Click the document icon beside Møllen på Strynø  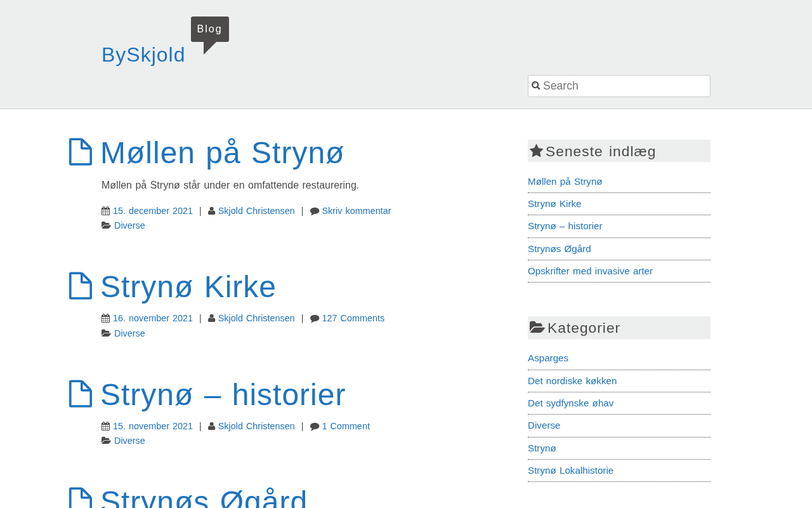click(x=81, y=152)
